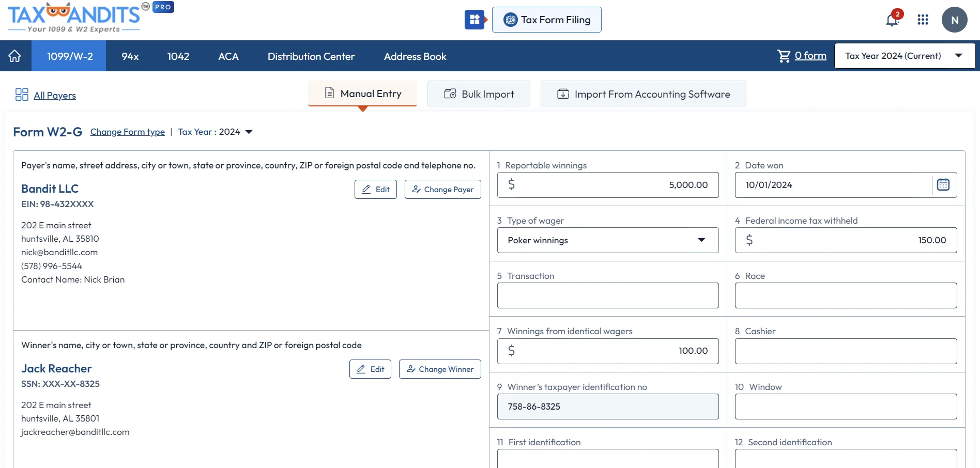The height and width of the screenshot is (468, 980).
Task: Focus the First identification field
Action: tap(608, 459)
